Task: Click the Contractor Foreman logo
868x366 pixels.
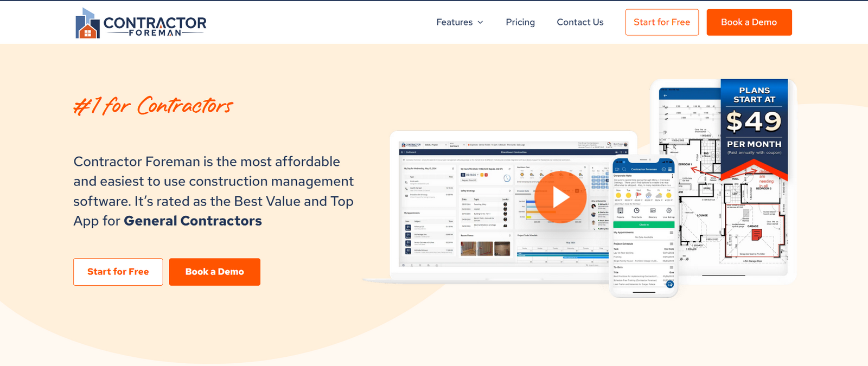Action: 141,23
